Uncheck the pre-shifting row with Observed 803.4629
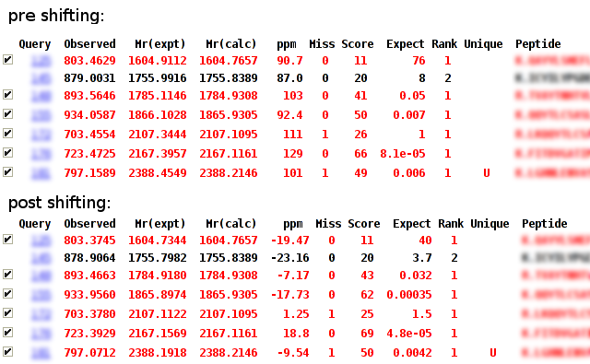 8,59
